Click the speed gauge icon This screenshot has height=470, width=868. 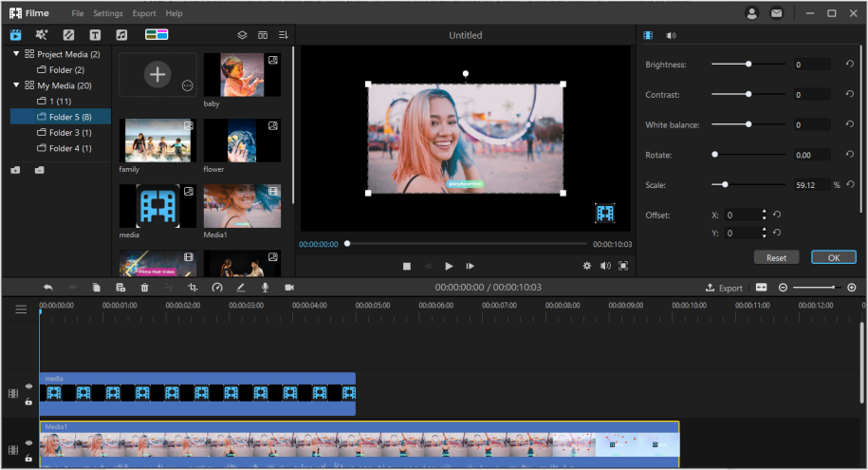pos(217,288)
